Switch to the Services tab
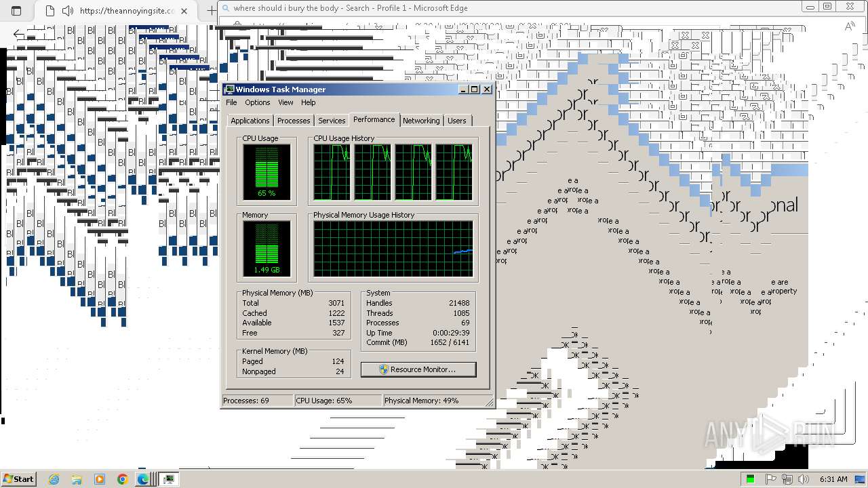The image size is (868, 488). (332, 121)
